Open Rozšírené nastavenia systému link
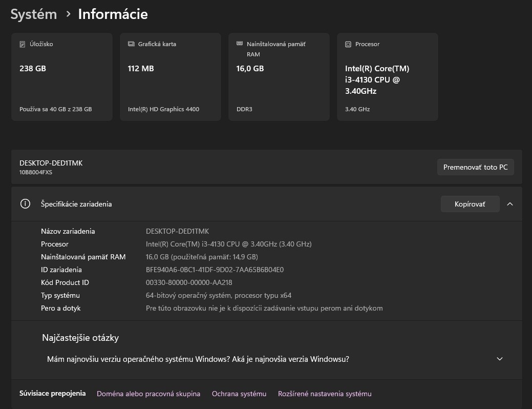 (x=324, y=393)
